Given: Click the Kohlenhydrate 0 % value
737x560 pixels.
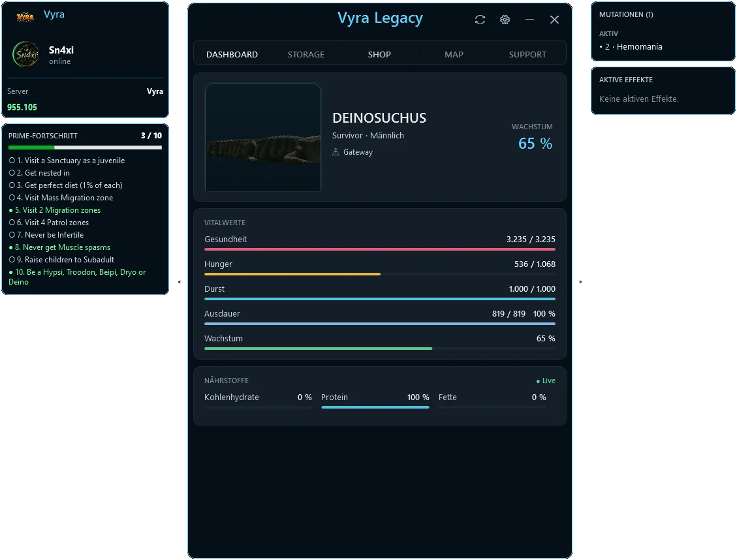Looking at the screenshot, I should pos(305,397).
